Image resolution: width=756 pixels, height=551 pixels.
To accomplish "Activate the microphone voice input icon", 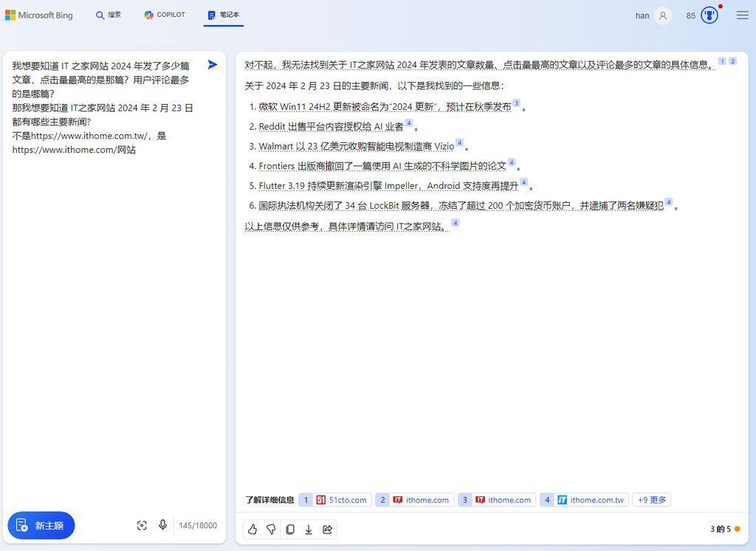I will pyautogui.click(x=163, y=525).
